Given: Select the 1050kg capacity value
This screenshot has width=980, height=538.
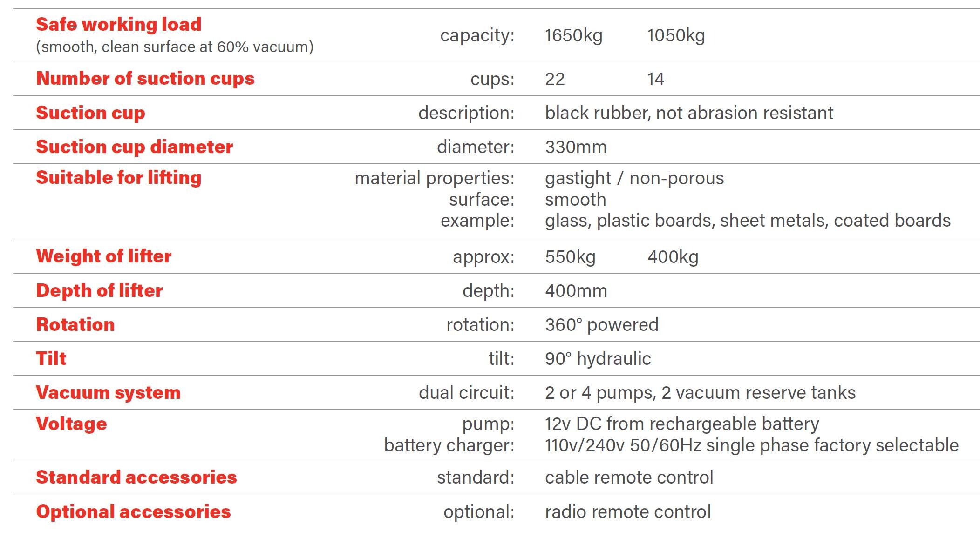Looking at the screenshot, I should 676,36.
